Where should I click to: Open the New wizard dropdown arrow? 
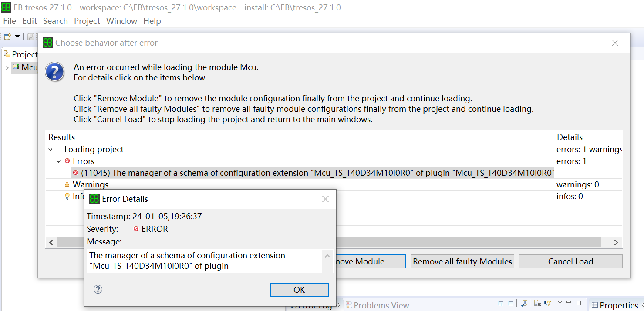point(17,37)
